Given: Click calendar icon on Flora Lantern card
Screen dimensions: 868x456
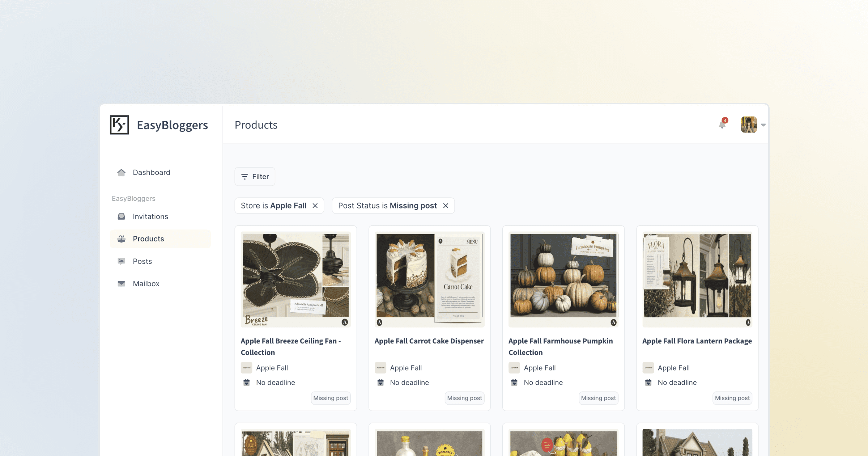Looking at the screenshot, I should (x=648, y=383).
